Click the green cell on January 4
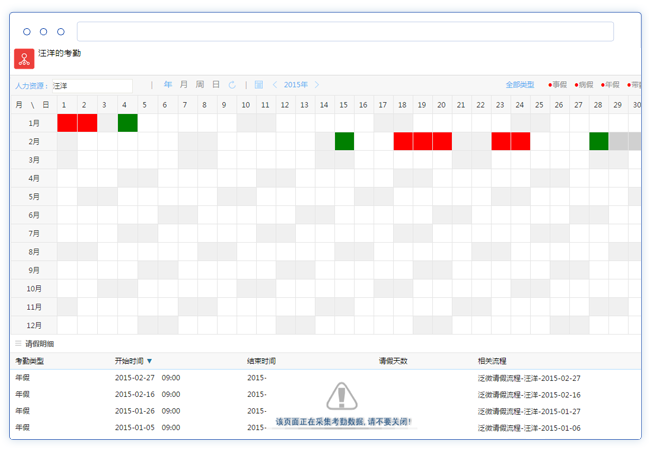 coord(128,123)
